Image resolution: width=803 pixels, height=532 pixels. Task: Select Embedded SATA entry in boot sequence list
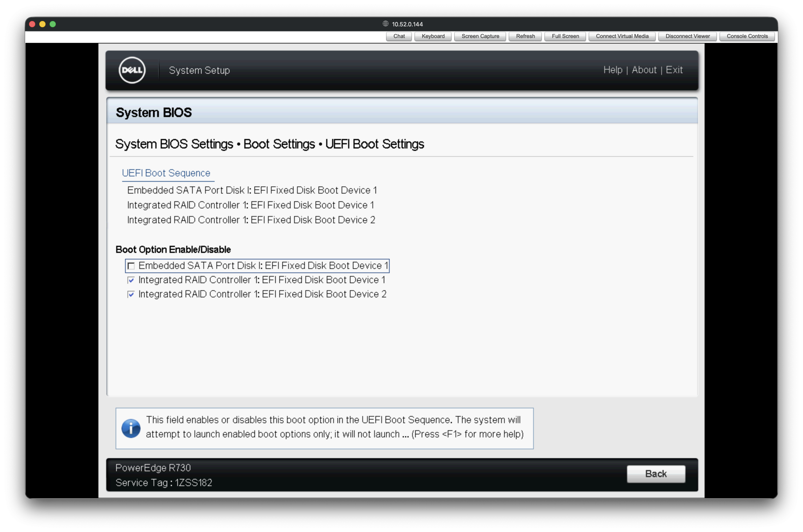252,190
